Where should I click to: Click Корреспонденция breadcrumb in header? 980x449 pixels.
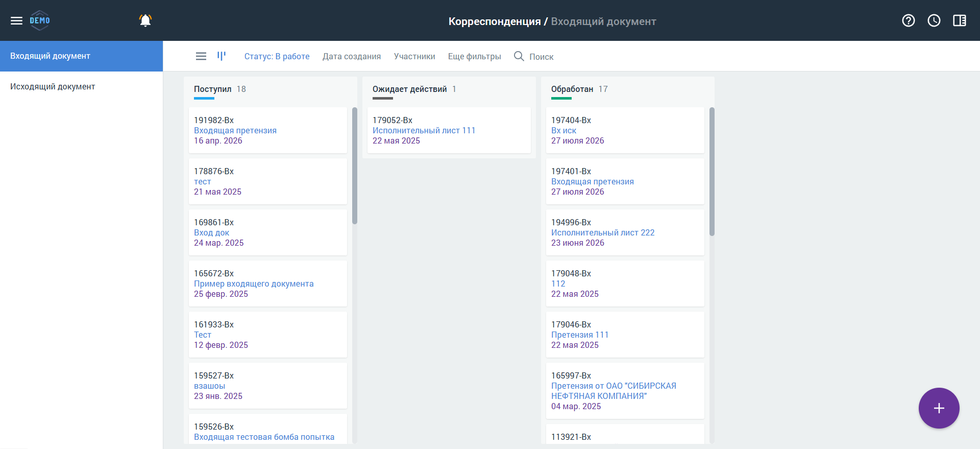(x=495, y=21)
